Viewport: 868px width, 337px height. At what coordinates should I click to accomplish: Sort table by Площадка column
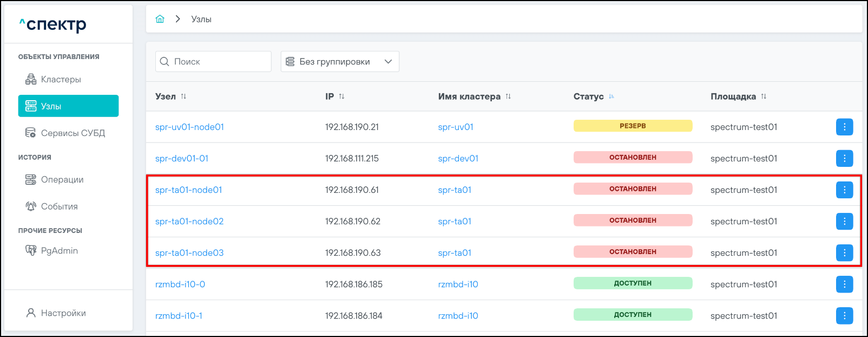(764, 96)
